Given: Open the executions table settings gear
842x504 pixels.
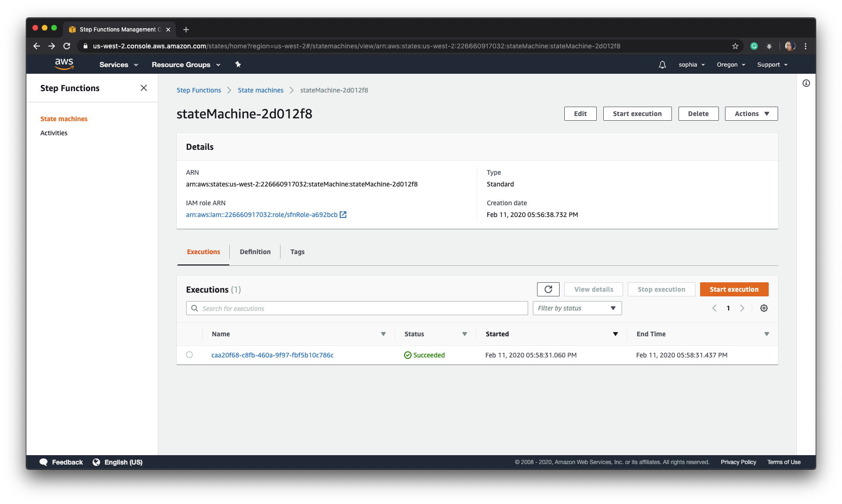Looking at the screenshot, I should tap(764, 308).
